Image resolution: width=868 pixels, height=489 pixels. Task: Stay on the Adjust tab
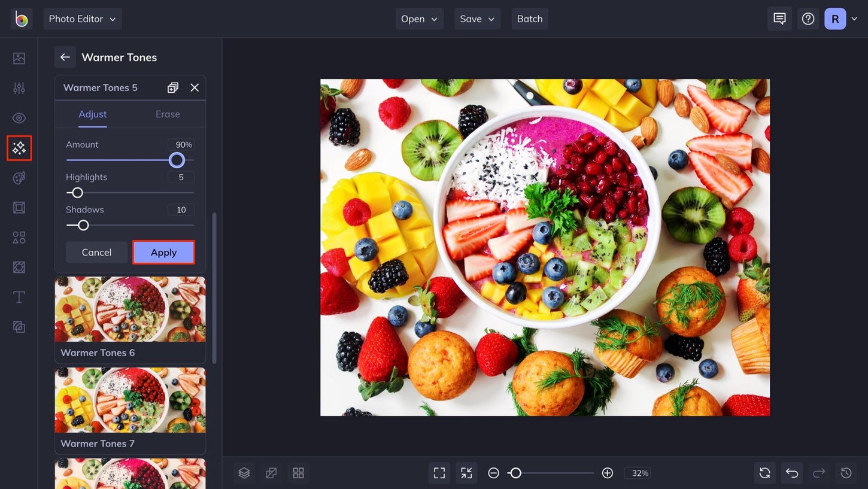click(92, 114)
